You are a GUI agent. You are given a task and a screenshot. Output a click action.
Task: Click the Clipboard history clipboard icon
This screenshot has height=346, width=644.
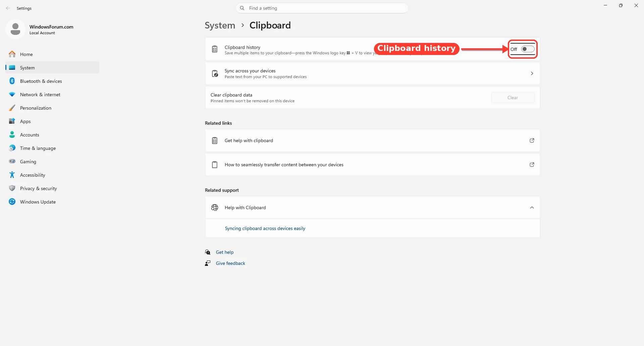click(215, 49)
